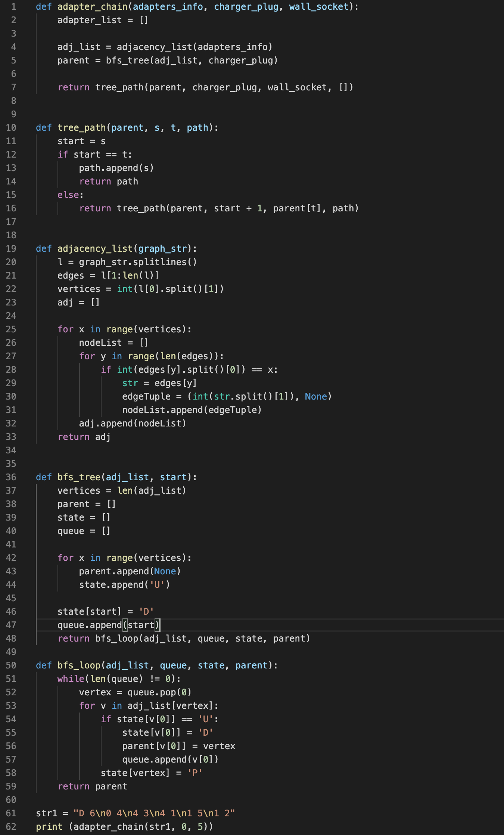Click the "None" value on line 30
The height and width of the screenshot is (835, 504).
[316, 397]
